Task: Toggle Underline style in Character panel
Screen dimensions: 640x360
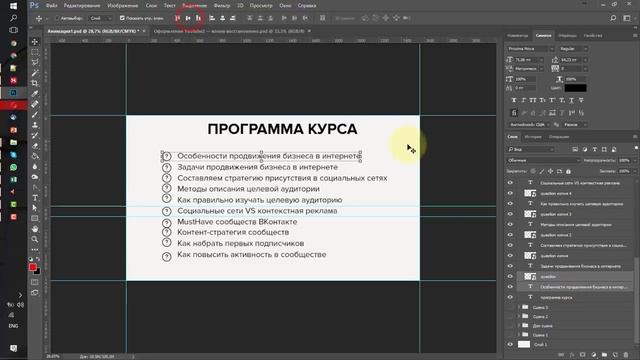Action: coord(571,100)
